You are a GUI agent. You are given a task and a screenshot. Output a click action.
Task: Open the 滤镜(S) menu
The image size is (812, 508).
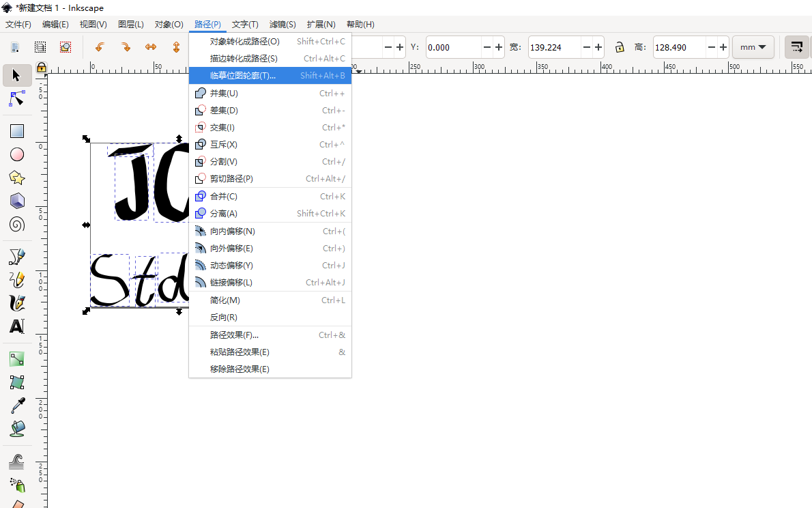[282, 25]
